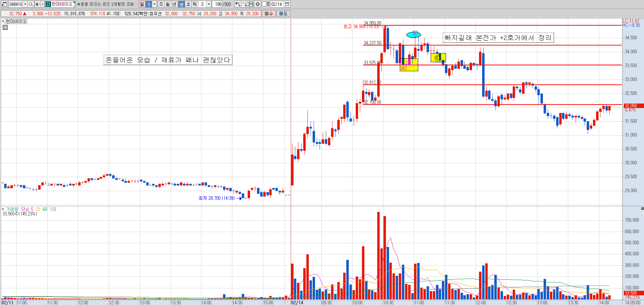The image size is (644, 305).
Task: Close the volume panel corner icon
Action: tap(642, 208)
